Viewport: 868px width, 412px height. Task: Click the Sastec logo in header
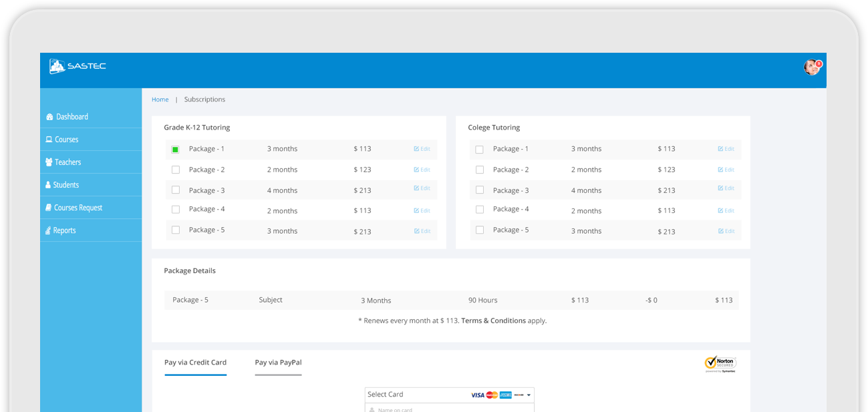pyautogui.click(x=78, y=66)
